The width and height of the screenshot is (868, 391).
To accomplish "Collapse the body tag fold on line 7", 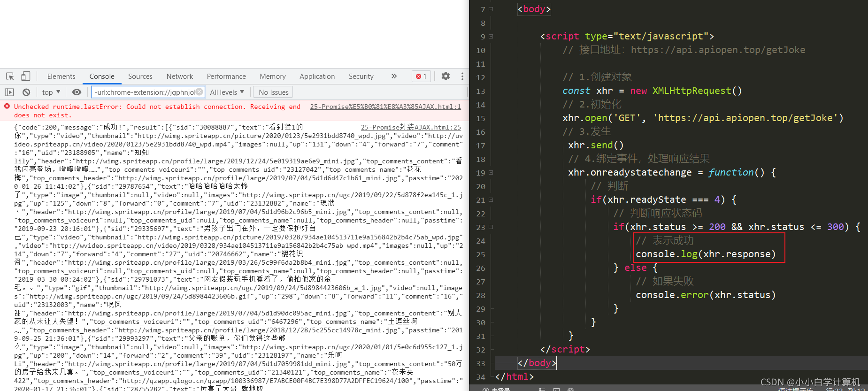I will click(491, 9).
